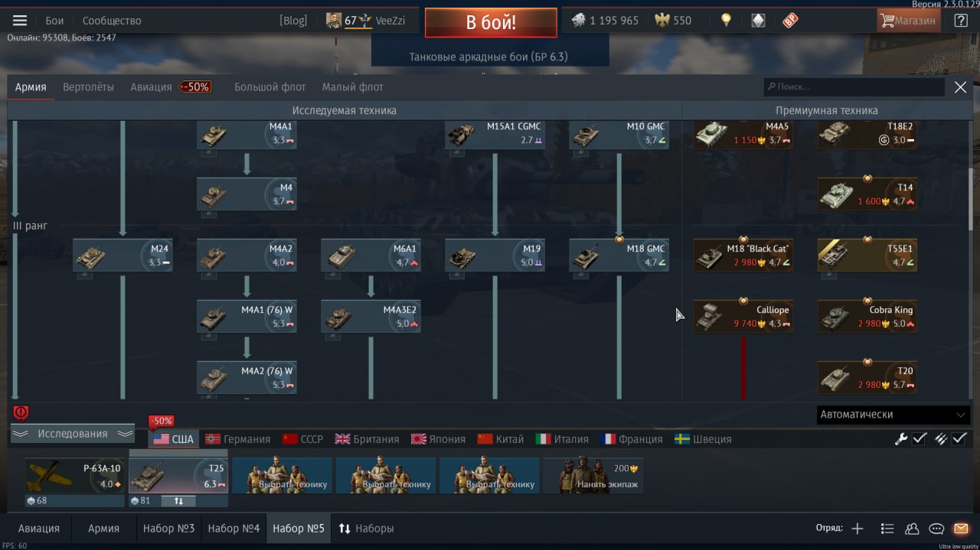
Task: Expand the Автоматически dropdown
Action: [x=893, y=415]
